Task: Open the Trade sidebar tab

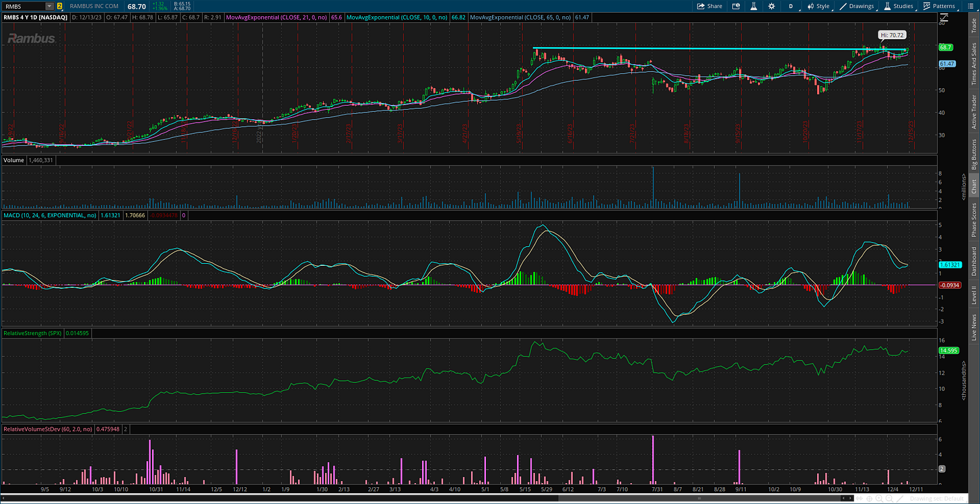Action: [x=974, y=26]
